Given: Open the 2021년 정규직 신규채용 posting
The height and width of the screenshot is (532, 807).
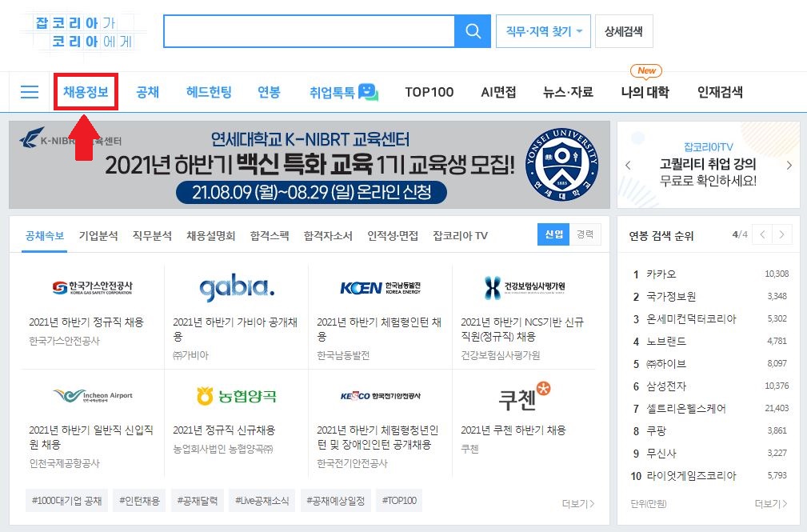Looking at the screenshot, I should pyautogui.click(x=224, y=430).
